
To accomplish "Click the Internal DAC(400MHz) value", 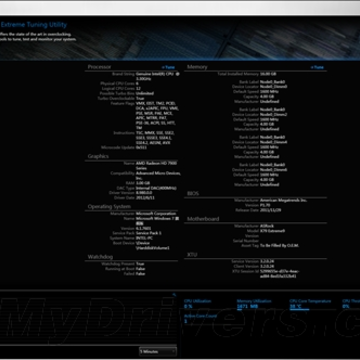I will tap(156, 188).
